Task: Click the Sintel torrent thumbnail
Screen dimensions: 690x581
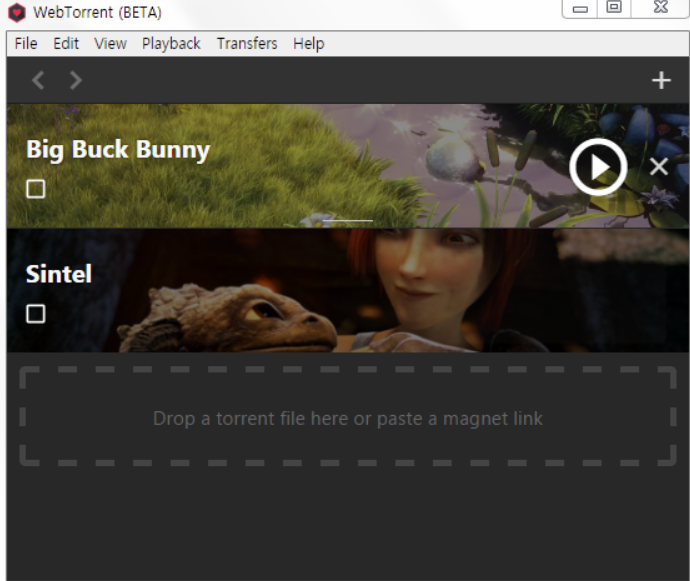Action: click(x=348, y=290)
